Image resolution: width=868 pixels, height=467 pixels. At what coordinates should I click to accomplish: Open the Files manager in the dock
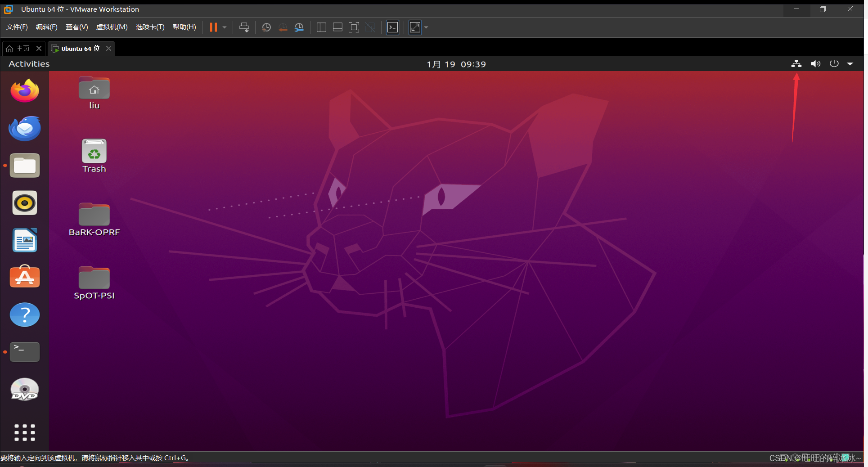tap(25, 166)
